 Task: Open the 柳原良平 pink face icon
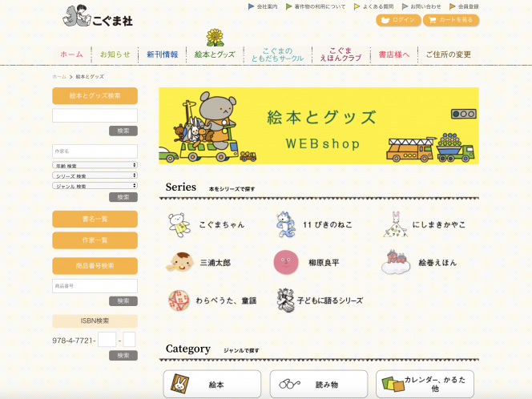[286, 262]
